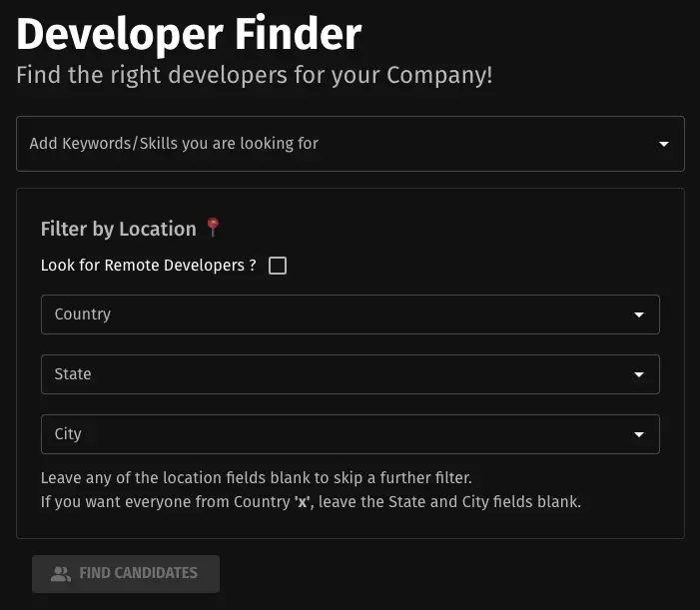Enable the Remote Developers checkbox
700x610 pixels.
coord(278,266)
